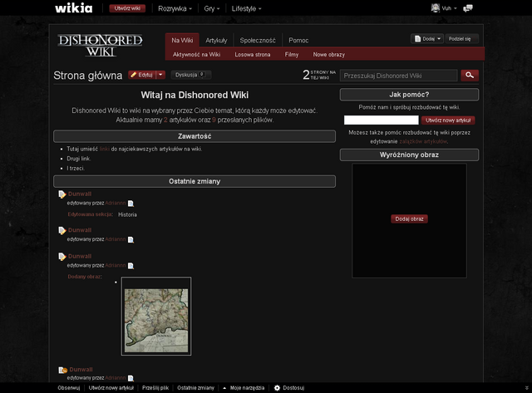532x393 pixels.
Task: Click the Dostosuj toolbar link
Action: (293, 388)
